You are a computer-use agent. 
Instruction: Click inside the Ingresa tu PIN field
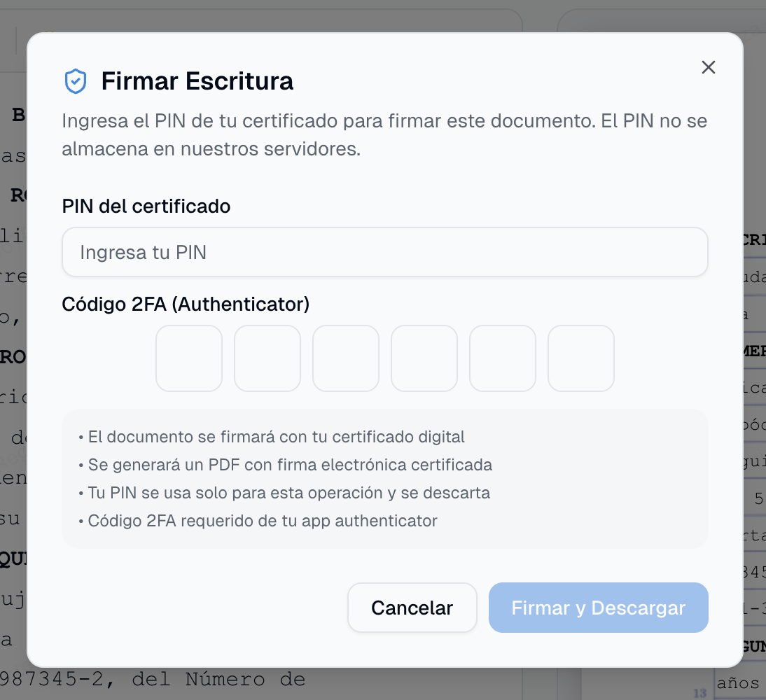point(384,252)
